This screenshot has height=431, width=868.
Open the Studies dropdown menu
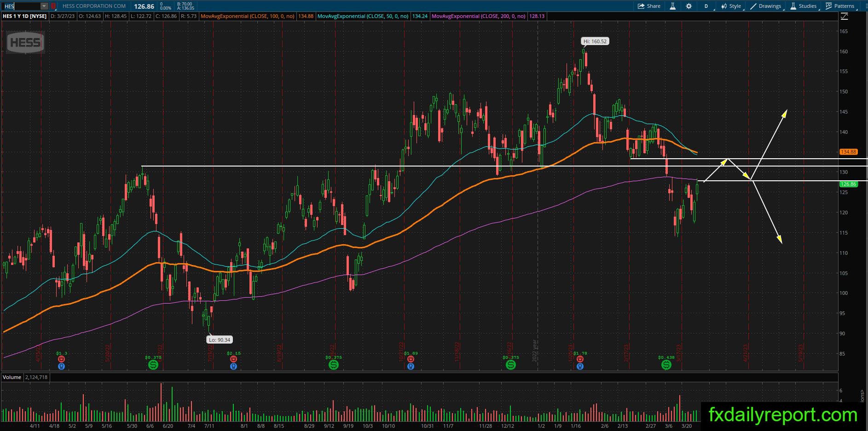(x=804, y=6)
